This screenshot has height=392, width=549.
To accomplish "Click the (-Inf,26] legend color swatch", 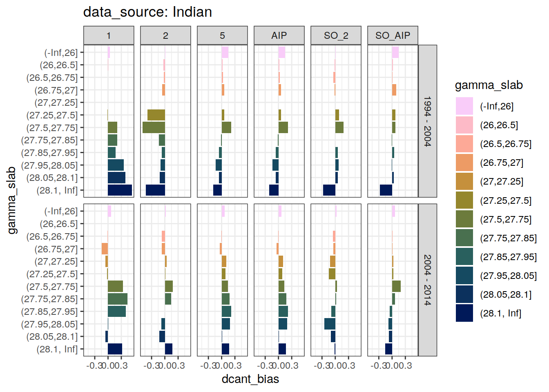I will [464, 106].
